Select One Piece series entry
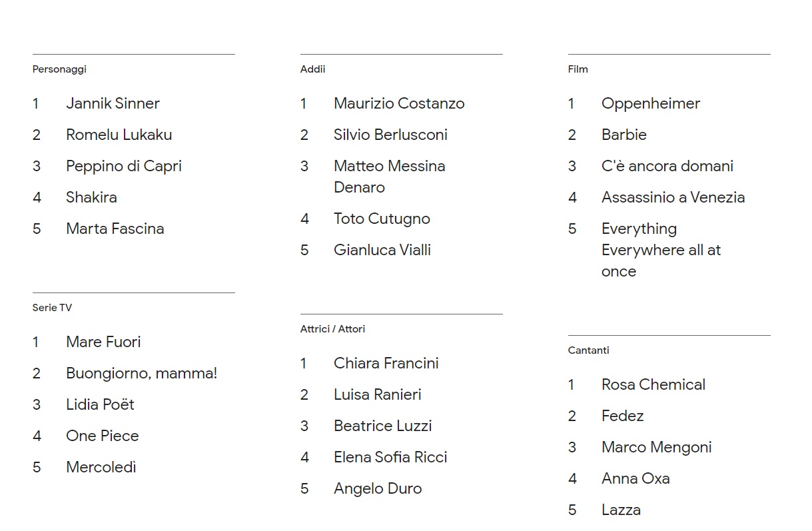 102,436
